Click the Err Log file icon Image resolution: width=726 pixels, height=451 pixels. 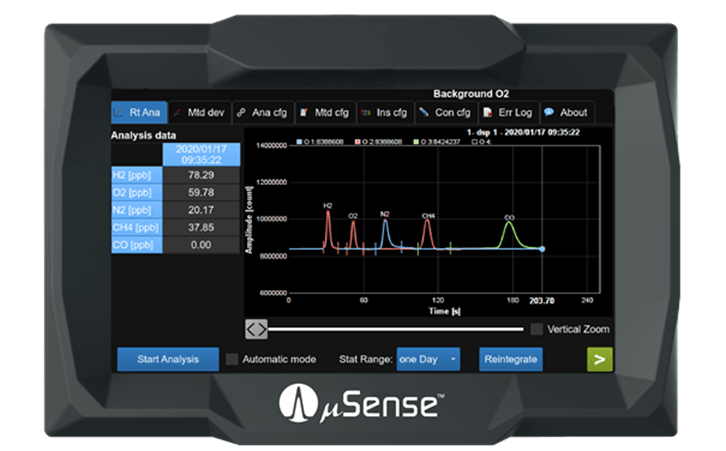488,112
